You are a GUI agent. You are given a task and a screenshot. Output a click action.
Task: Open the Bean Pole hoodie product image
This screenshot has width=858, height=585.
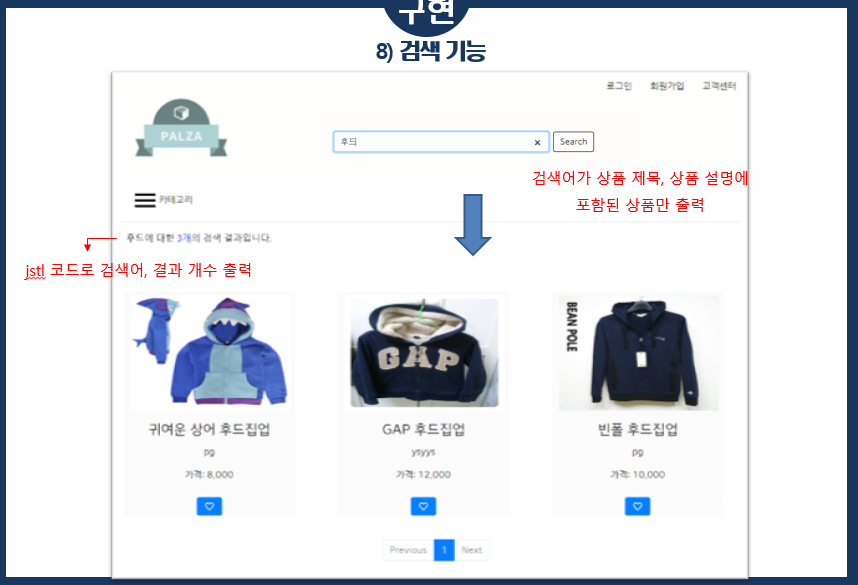pyautogui.click(x=639, y=352)
